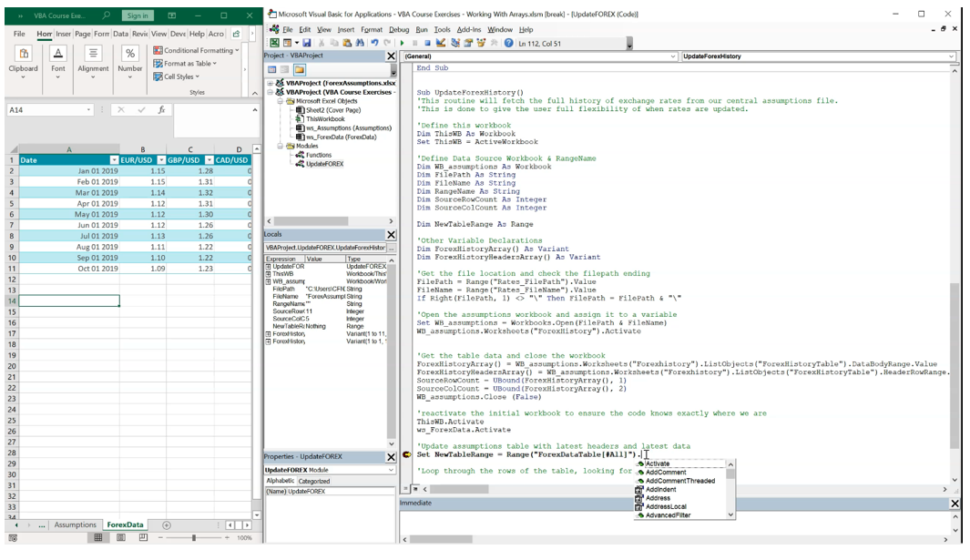The height and width of the screenshot is (560, 970).
Task: Open VBA Help question mark icon
Action: 508,44
